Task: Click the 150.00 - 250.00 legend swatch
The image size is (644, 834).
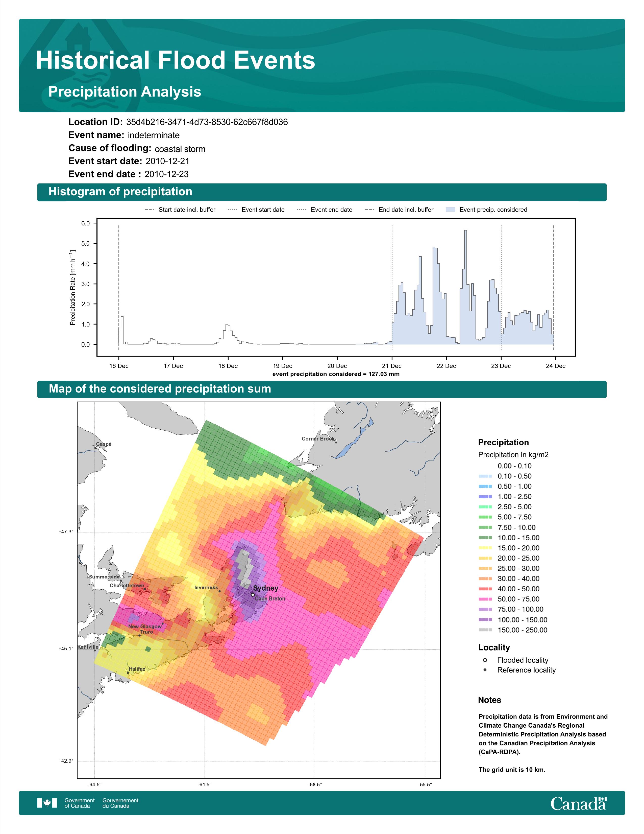Action: coord(485,630)
